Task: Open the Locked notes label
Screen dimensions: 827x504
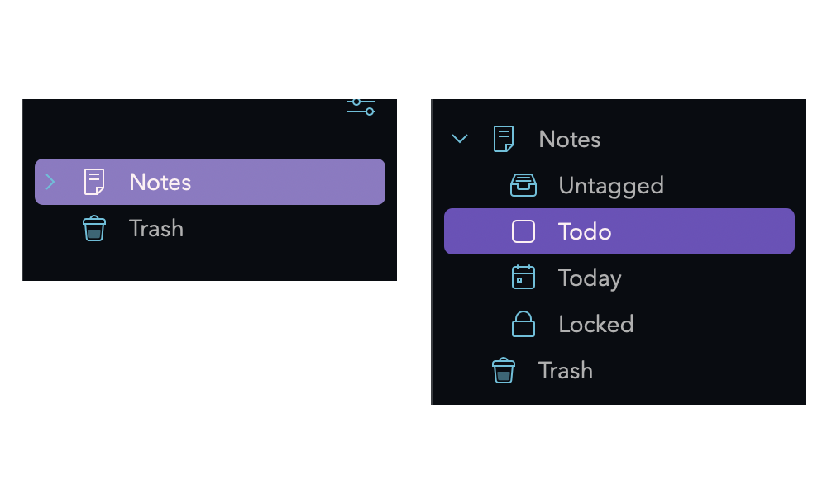Action: [596, 324]
